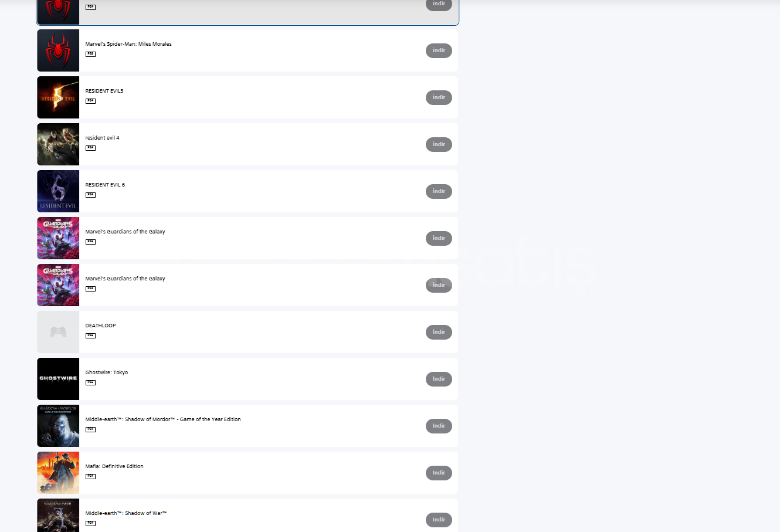Click İndir for Marvel's Spider-Man: Miles Morales
Screen dimensions: 780x532
click(x=439, y=50)
